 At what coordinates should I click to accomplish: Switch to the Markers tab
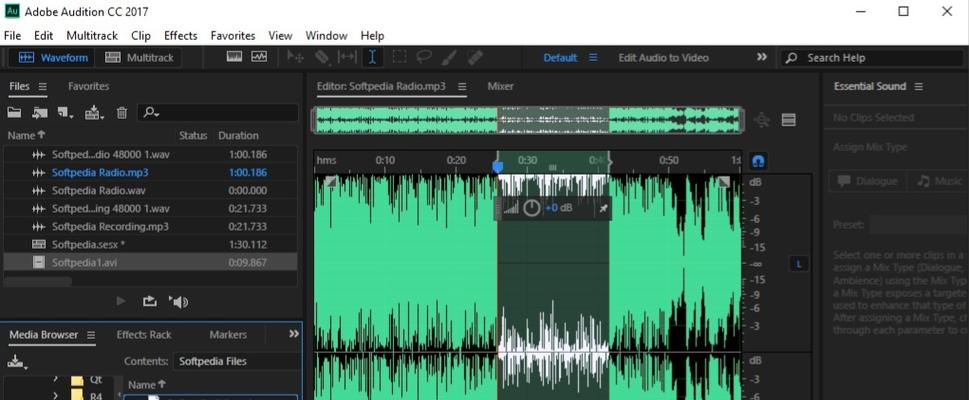coord(228,334)
